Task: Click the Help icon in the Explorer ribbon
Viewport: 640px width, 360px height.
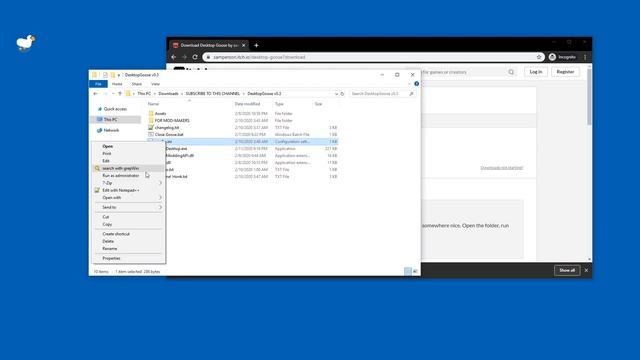Action: click(416, 84)
